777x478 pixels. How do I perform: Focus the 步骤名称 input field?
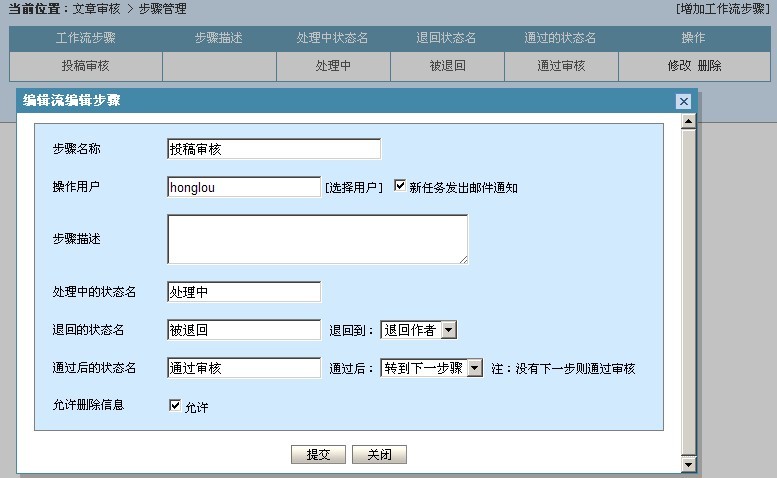coord(274,149)
